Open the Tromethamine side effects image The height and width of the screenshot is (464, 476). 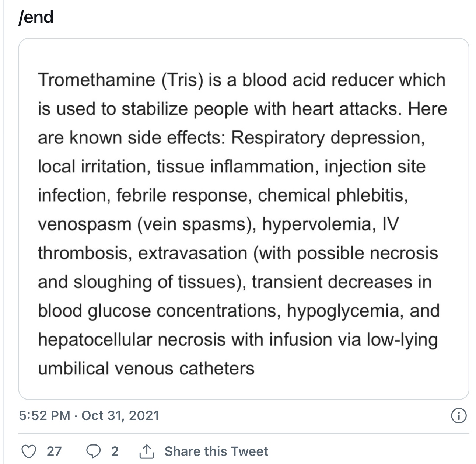click(x=244, y=219)
